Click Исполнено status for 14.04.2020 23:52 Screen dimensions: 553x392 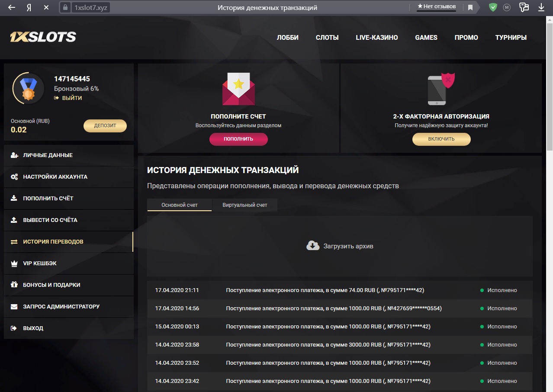pyautogui.click(x=502, y=363)
